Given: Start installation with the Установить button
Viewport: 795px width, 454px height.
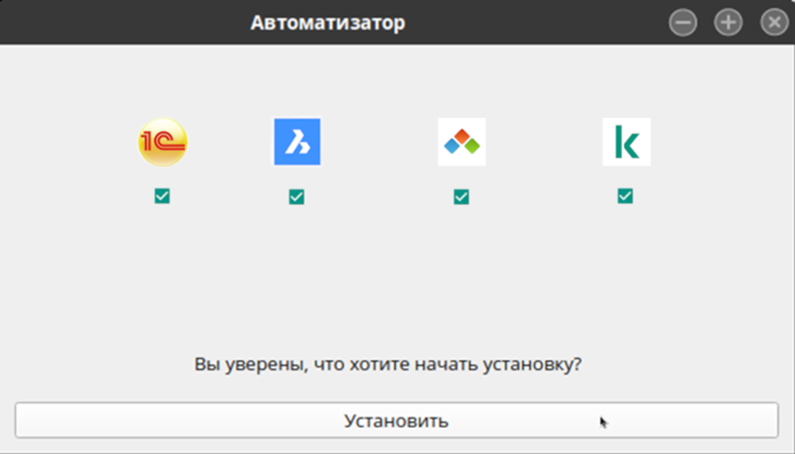Looking at the screenshot, I should coord(396,420).
